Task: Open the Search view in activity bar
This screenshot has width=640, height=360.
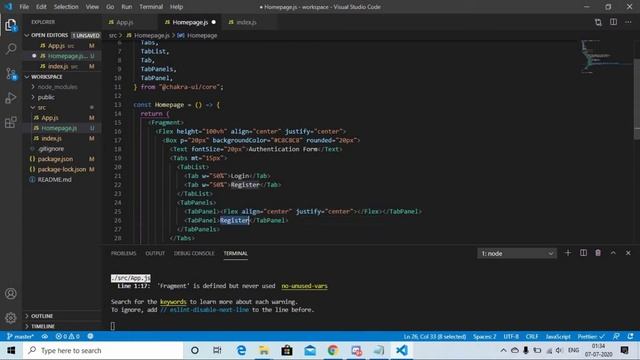Action: [x=11, y=49]
